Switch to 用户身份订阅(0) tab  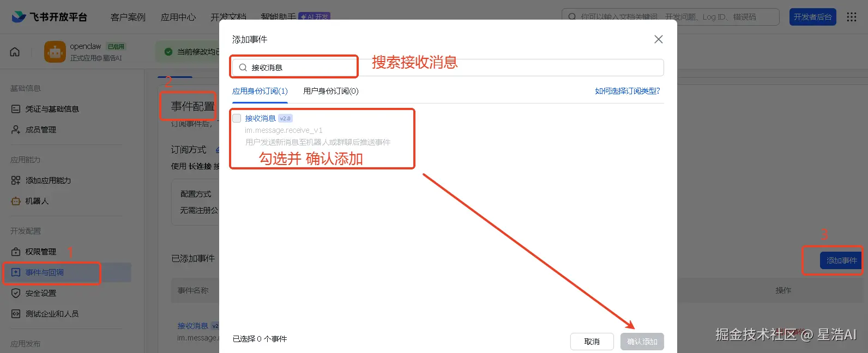[331, 91]
